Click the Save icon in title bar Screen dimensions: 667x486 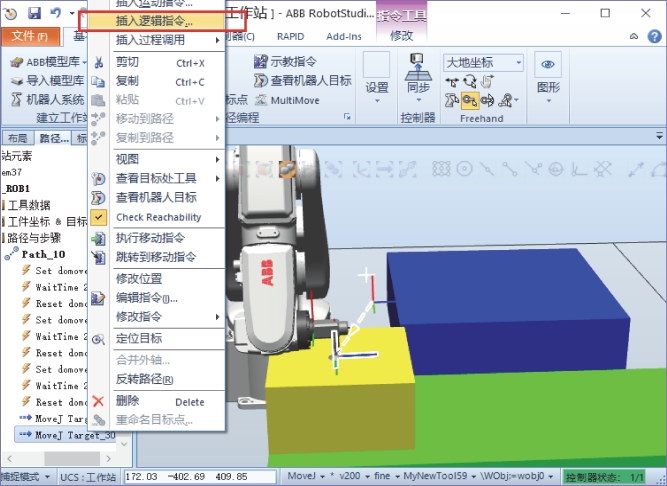pos(34,13)
